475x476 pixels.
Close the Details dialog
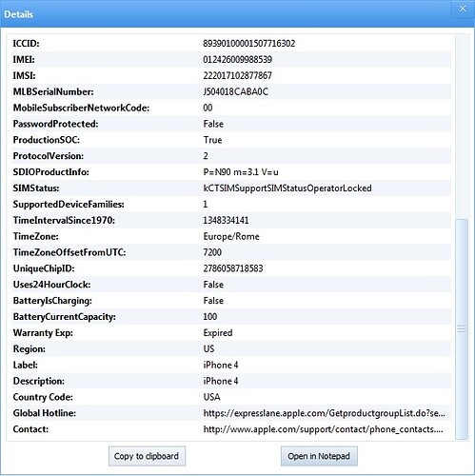coord(463,9)
